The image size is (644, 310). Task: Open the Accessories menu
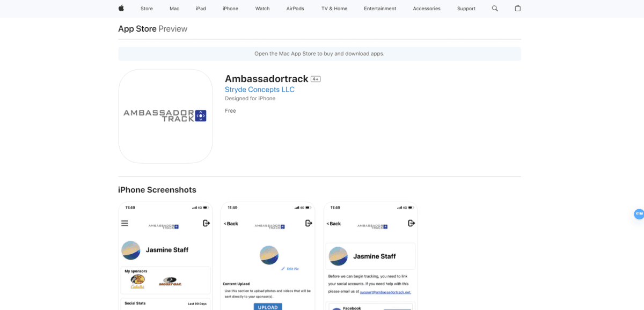(x=427, y=9)
